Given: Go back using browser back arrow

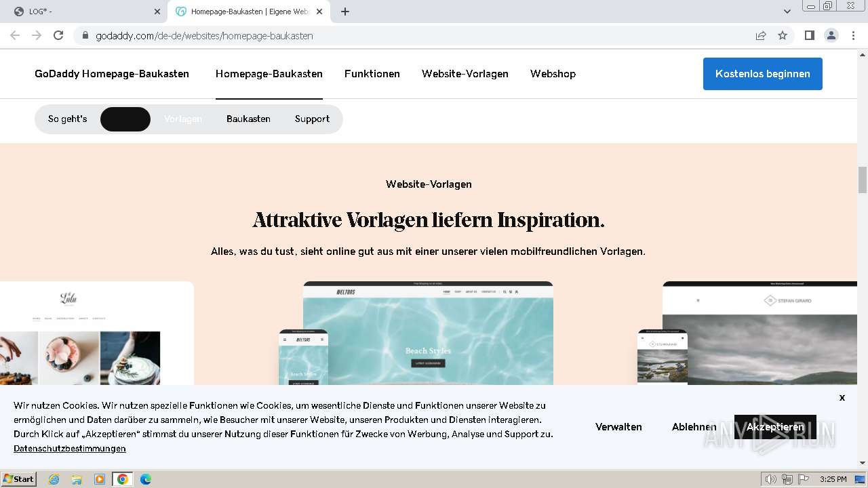Looking at the screenshot, I should pos(15,35).
